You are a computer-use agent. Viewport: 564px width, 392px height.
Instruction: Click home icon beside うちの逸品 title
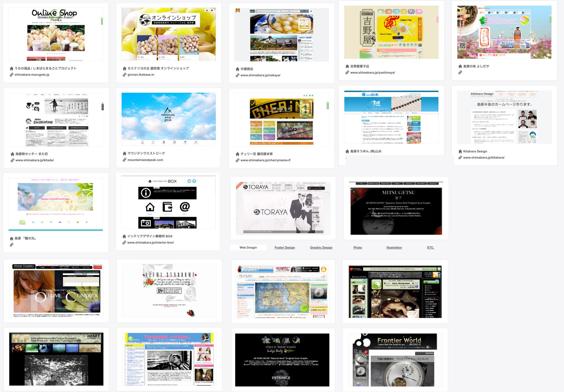(11, 69)
